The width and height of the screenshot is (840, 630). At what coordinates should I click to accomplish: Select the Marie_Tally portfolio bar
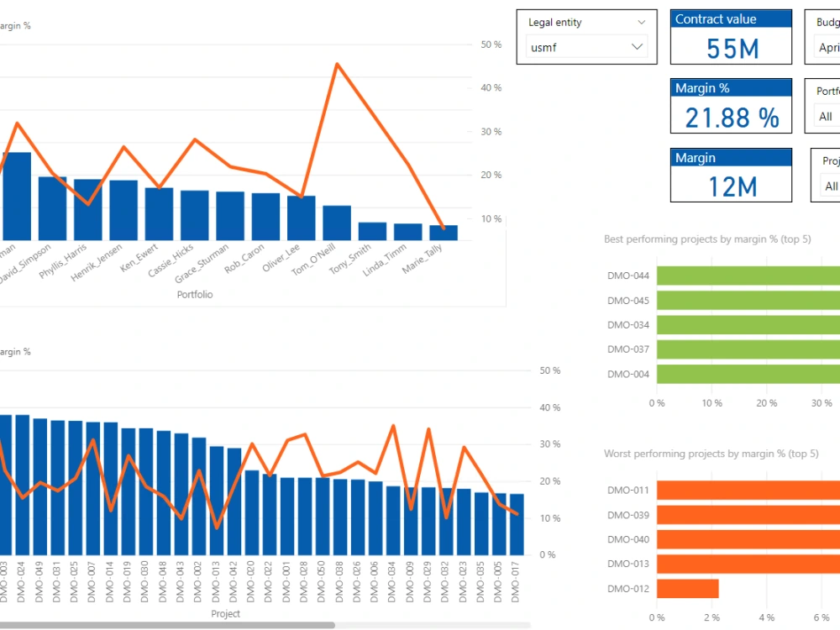pyautogui.click(x=444, y=233)
